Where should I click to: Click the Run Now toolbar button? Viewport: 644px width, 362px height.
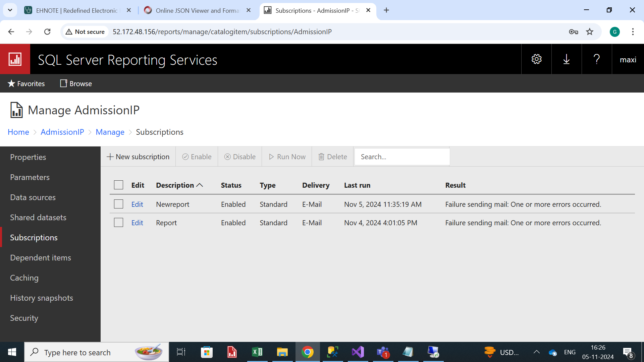pyautogui.click(x=287, y=157)
